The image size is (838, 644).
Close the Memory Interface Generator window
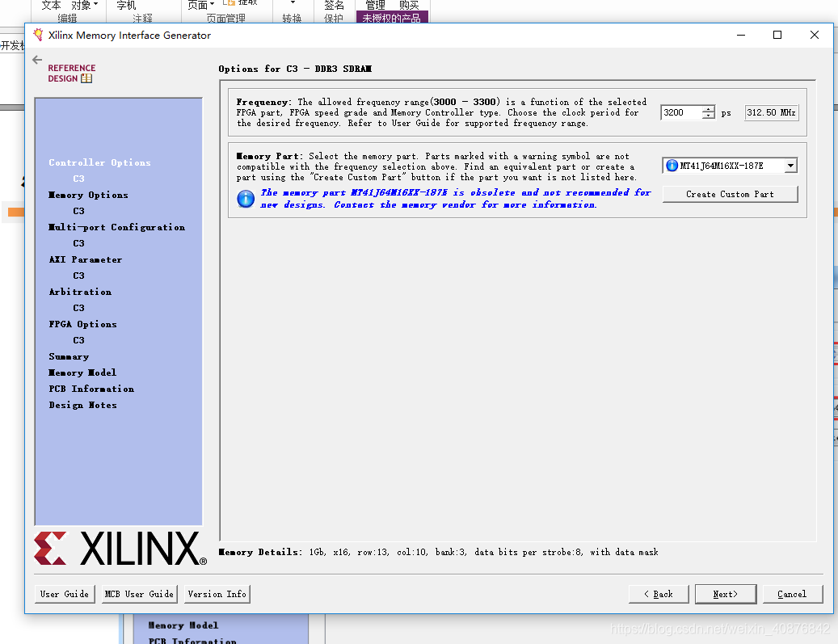point(815,35)
